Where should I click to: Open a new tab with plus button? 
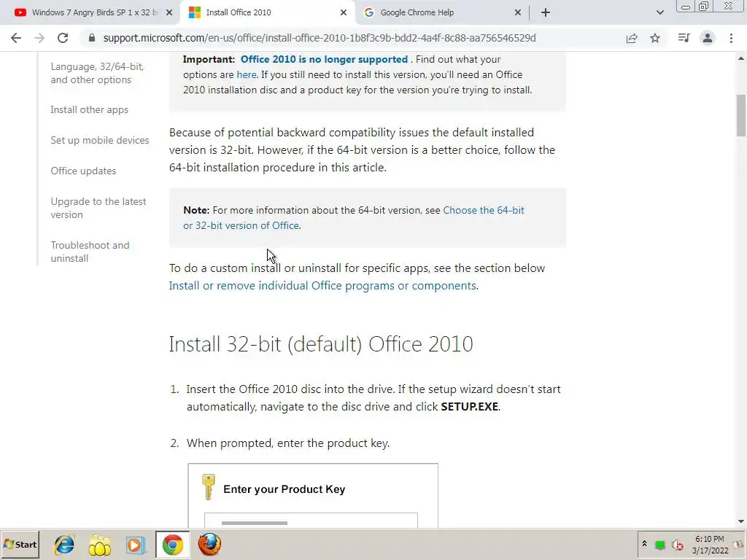pyautogui.click(x=546, y=13)
